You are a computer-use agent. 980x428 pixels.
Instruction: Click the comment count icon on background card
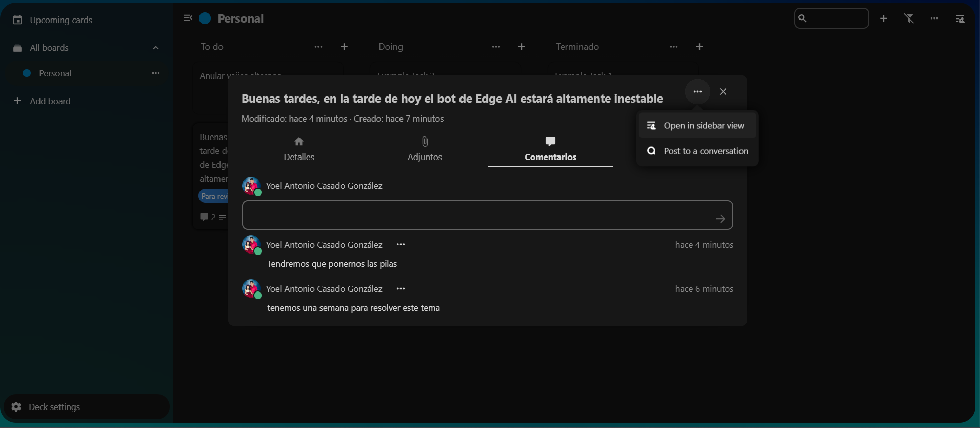pos(204,217)
